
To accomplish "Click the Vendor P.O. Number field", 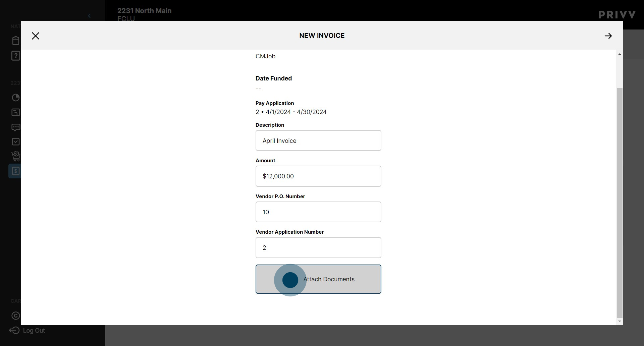I will point(318,212).
